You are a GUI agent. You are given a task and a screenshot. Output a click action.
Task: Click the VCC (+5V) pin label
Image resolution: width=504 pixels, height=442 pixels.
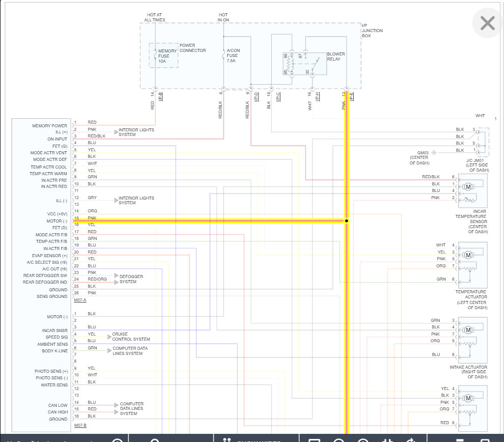[x=57, y=214]
